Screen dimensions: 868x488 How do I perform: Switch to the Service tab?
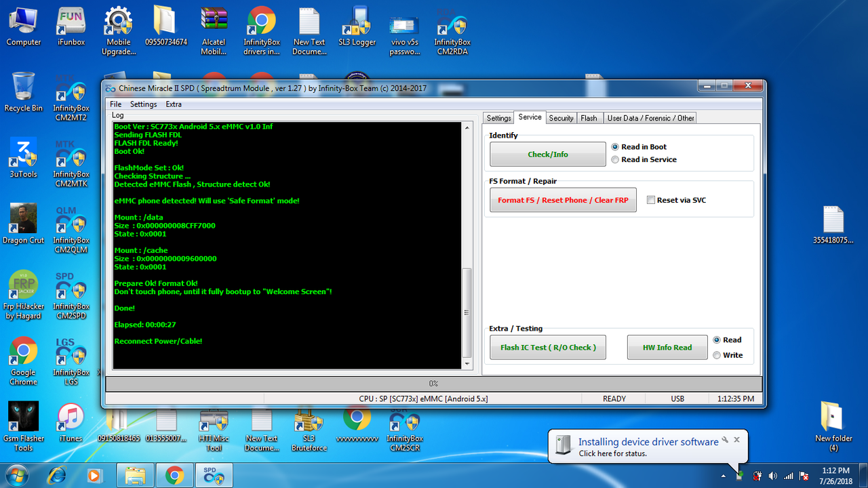[530, 117]
